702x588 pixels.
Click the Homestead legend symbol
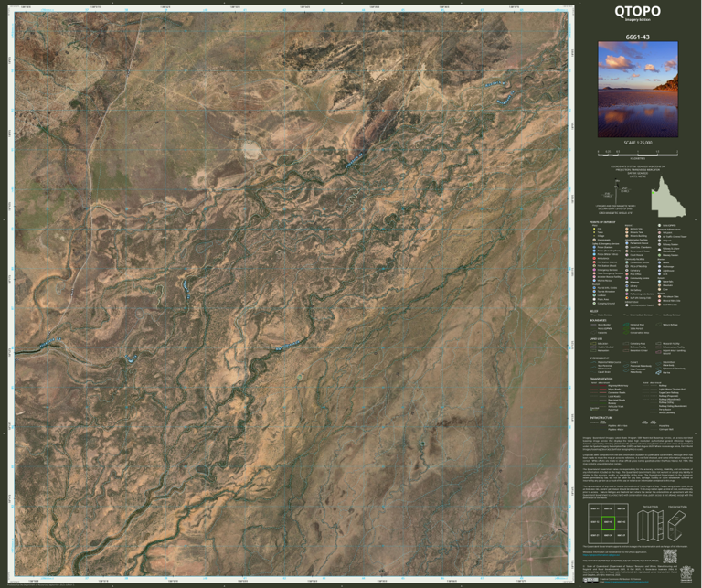click(594, 240)
